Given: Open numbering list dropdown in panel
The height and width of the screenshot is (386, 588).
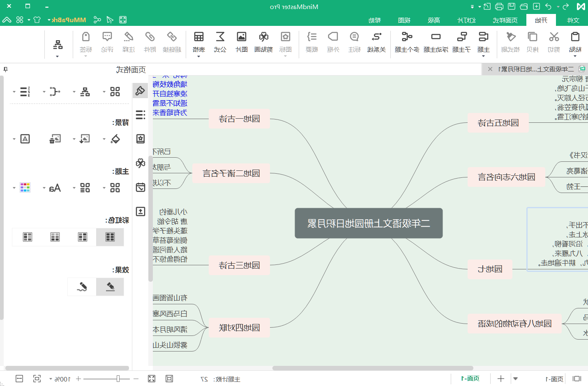Looking at the screenshot, I should tap(22, 92).
